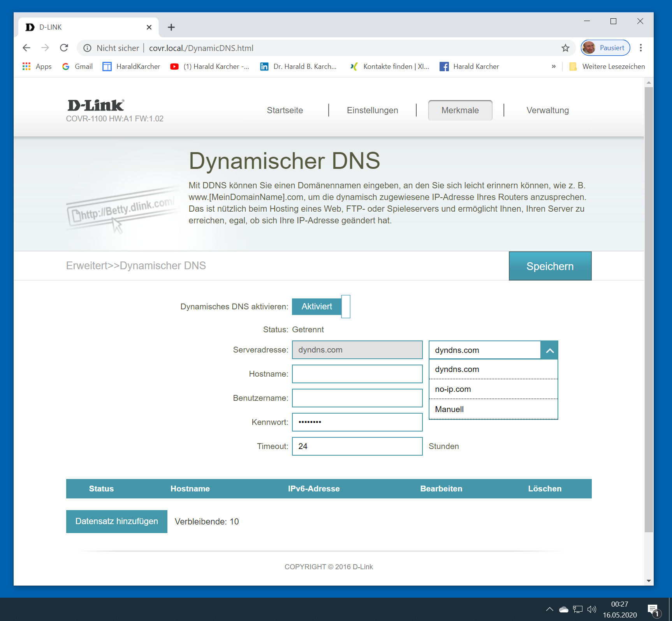Viewport: 672px width, 621px height.
Task: Click the Hostname input field
Action: pyautogui.click(x=357, y=374)
